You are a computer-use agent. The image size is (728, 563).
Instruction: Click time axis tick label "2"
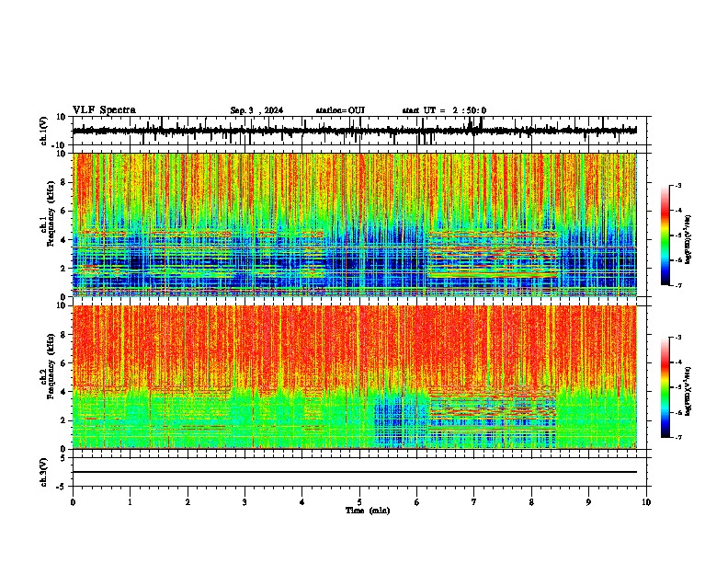point(188,502)
